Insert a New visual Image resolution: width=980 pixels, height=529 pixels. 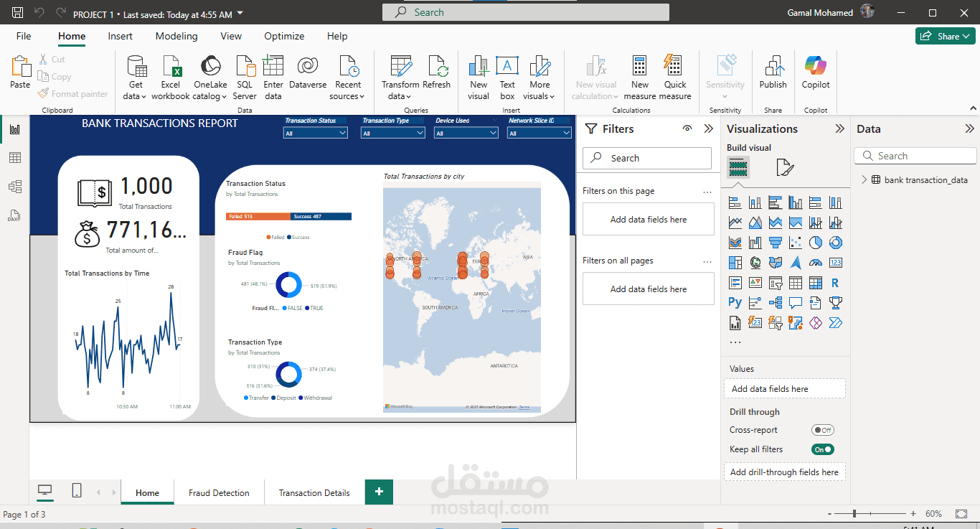pos(479,78)
